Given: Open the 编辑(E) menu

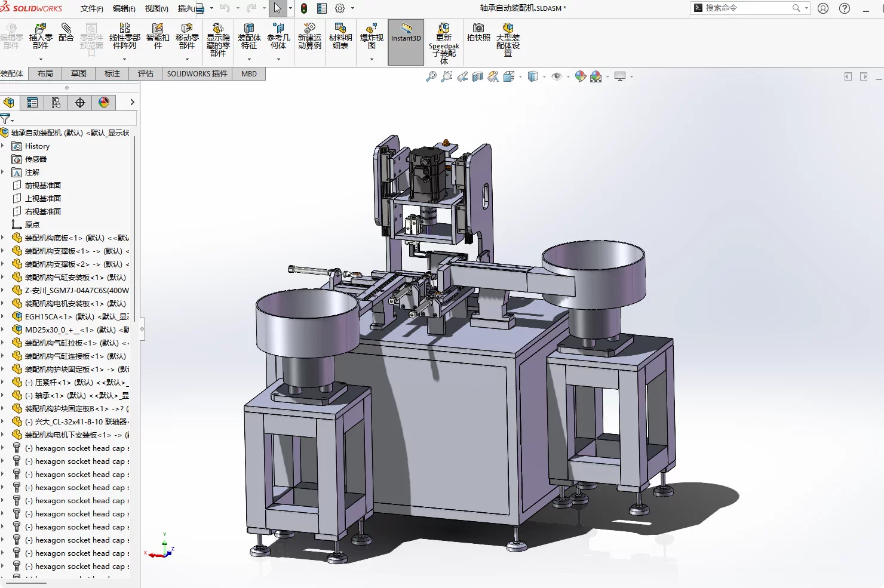Looking at the screenshot, I should pyautogui.click(x=124, y=8).
